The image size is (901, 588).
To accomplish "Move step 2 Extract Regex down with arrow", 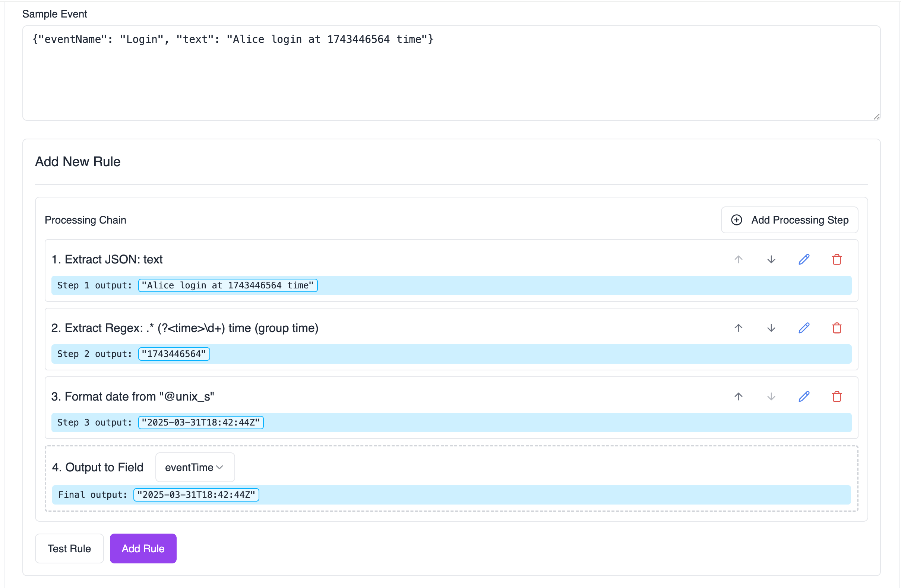I will [771, 328].
